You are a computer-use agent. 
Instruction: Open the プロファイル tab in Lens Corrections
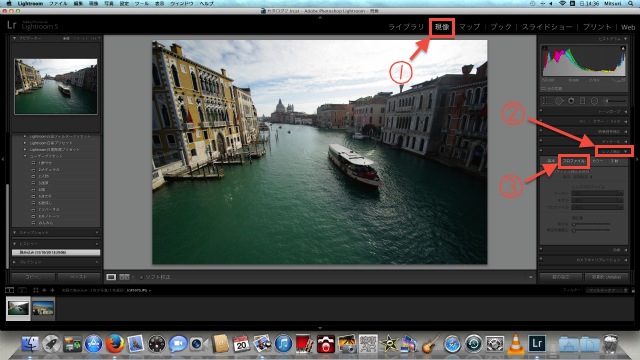tap(573, 161)
